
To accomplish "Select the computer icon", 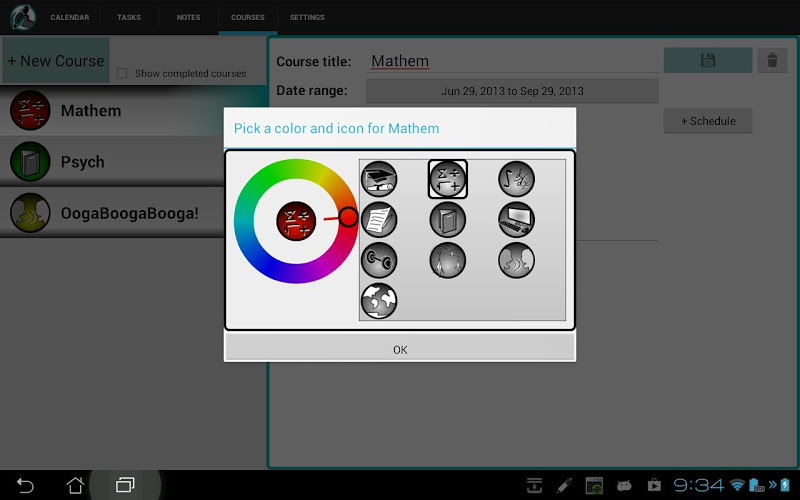I will point(517,220).
